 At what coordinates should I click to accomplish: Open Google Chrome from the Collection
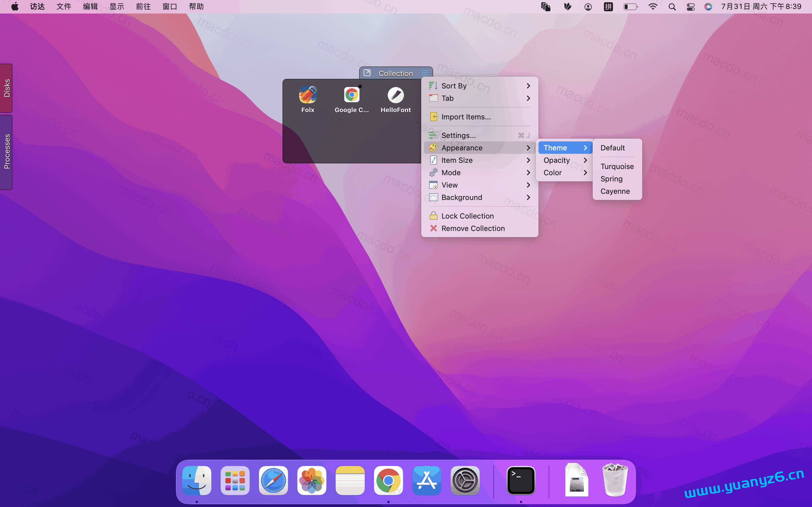(x=351, y=97)
